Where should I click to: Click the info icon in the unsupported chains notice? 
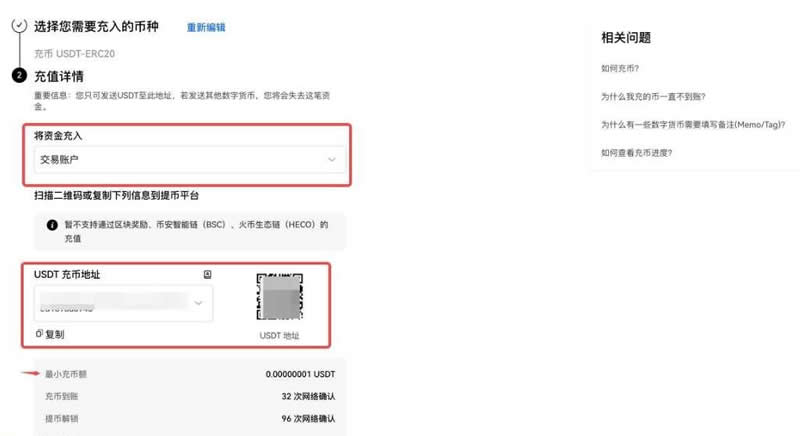(x=51, y=225)
